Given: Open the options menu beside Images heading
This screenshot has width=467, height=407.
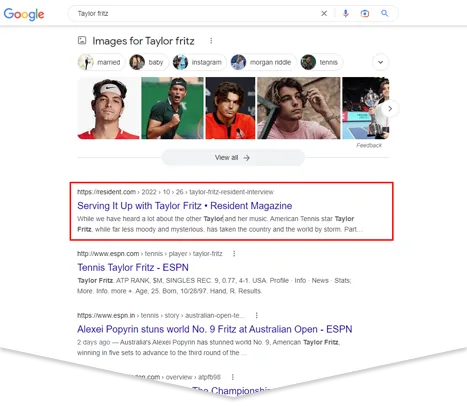Looking at the screenshot, I should (211, 41).
